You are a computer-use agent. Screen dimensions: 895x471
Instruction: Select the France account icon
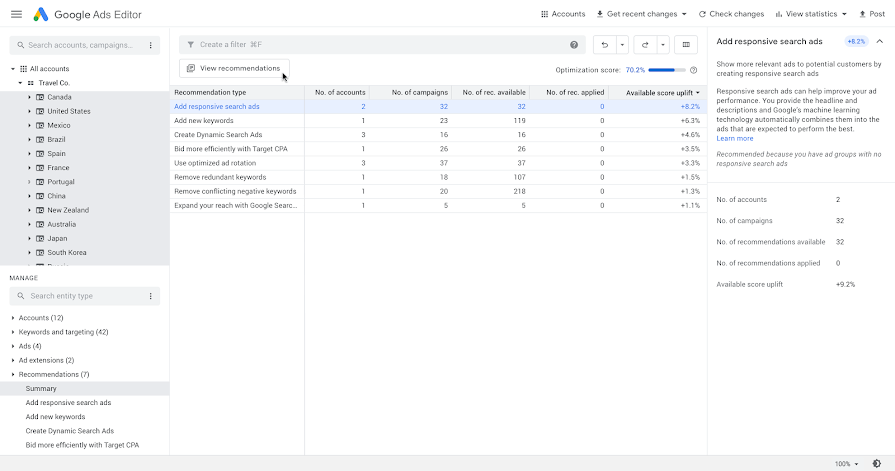coord(40,168)
